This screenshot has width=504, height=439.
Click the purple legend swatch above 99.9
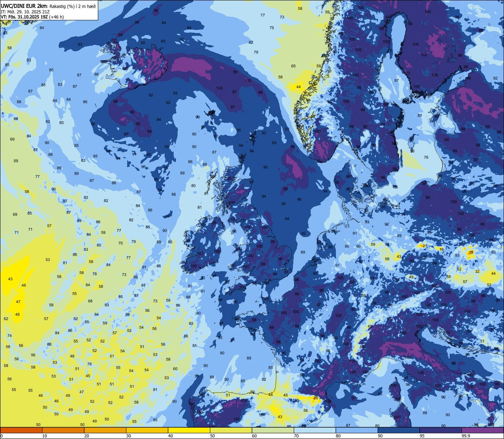click(482, 430)
